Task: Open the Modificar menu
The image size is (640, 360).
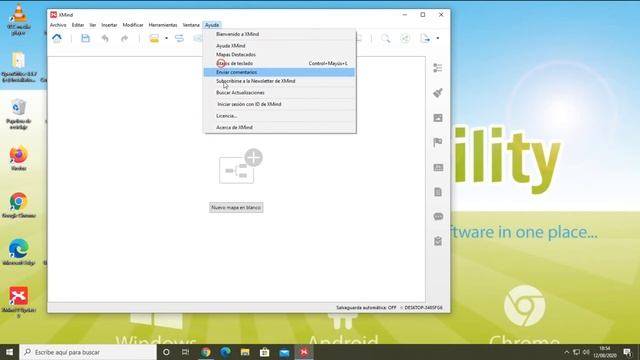Action: [133, 25]
